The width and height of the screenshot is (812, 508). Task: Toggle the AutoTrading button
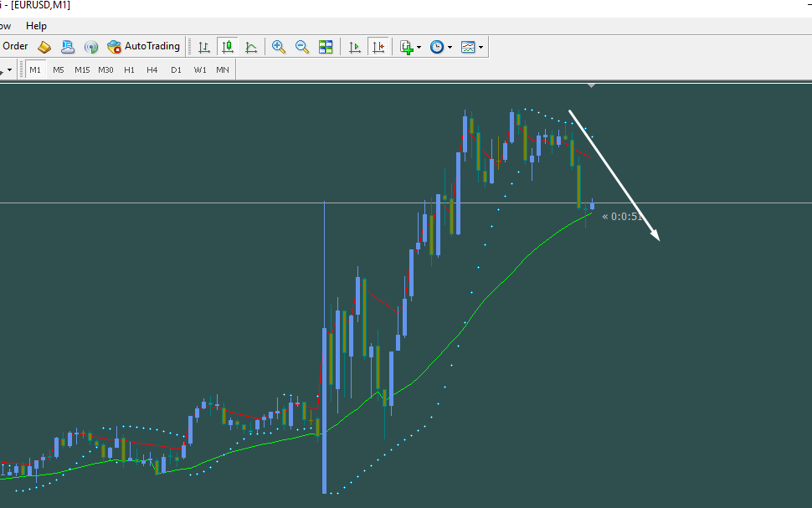pyautogui.click(x=143, y=47)
